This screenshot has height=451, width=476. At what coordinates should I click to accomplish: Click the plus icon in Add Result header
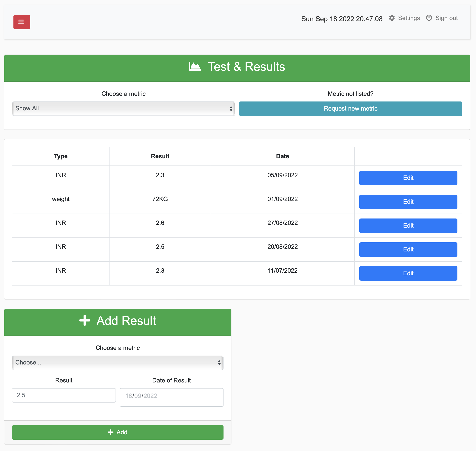click(x=85, y=321)
